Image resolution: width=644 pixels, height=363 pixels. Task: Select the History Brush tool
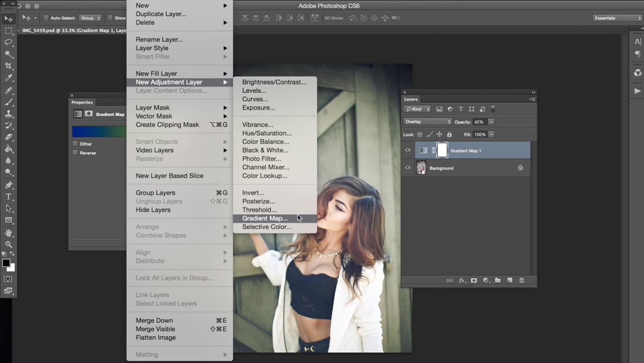(9, 126)
